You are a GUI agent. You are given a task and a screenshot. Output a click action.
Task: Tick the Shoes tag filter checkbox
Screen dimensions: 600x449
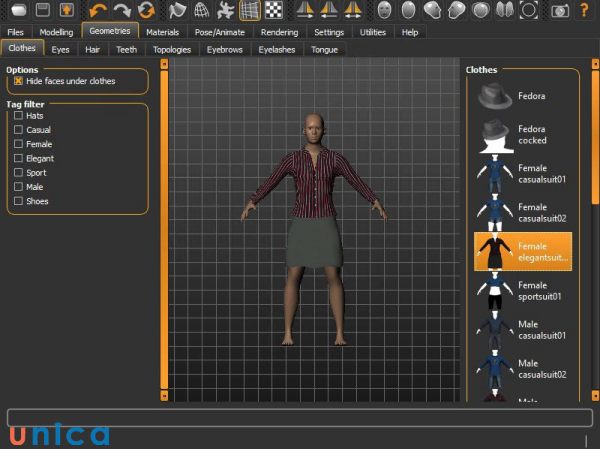19,201
